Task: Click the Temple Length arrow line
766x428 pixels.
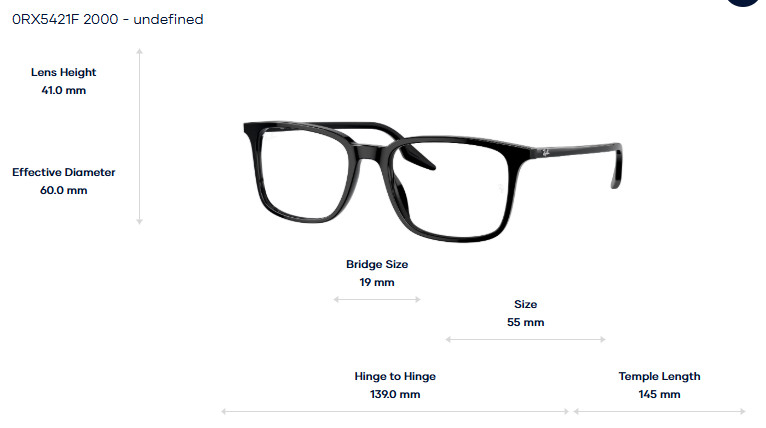Action: [x=659, y=411]
